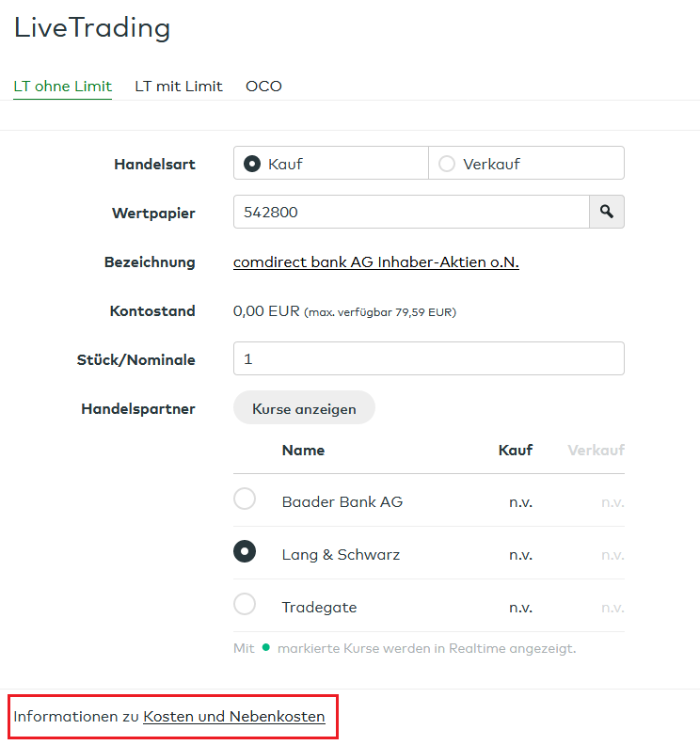Choose Lang & Schwarz as trading partner
The width and height of the screenshot is (700, 745).
245,551
